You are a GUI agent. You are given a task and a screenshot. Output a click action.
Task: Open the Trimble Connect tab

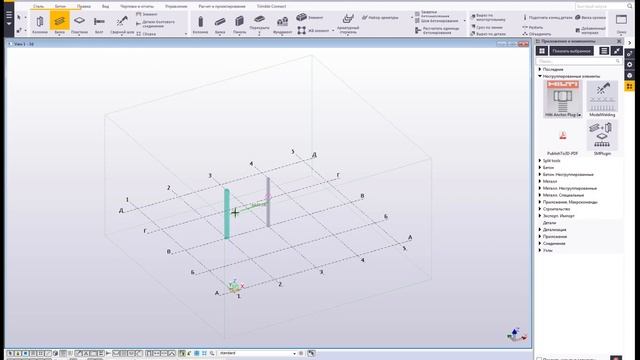pos(271,7)
